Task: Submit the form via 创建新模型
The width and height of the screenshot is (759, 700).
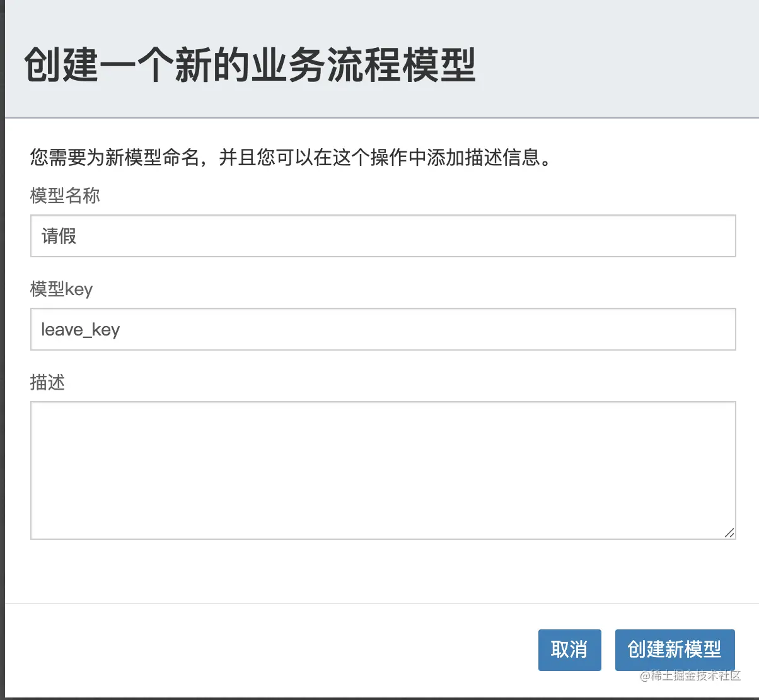Action: (675, 650)
